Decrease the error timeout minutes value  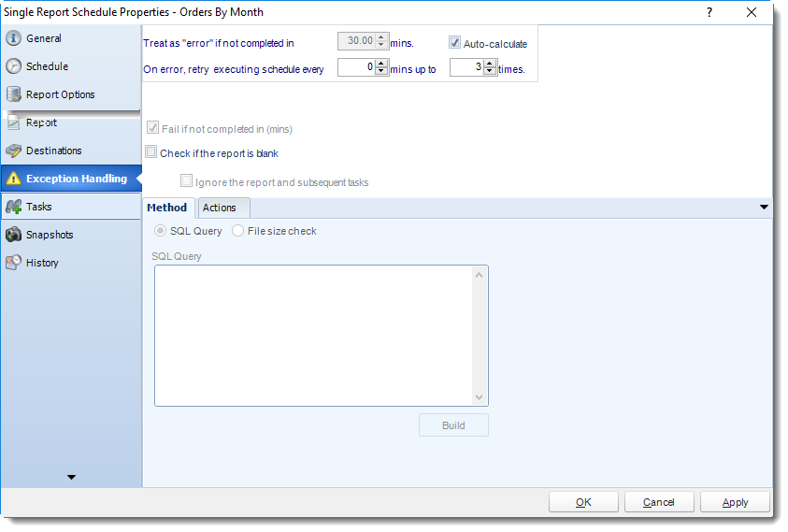coord(381,45)
